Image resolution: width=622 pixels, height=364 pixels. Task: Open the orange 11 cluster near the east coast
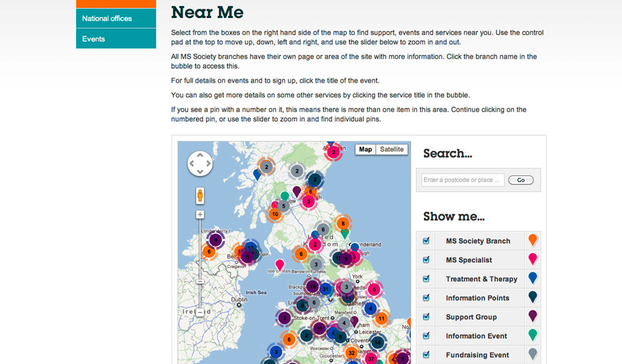point(381,318)
